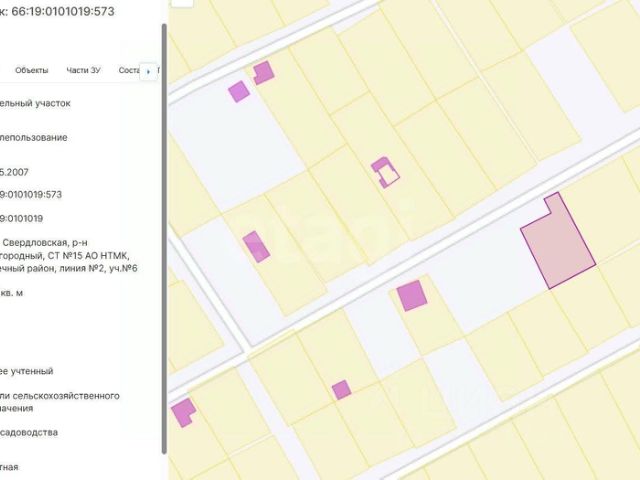
Task: Click the address line with линия №2, уч.№6
Action: click(x=69, y=269)
